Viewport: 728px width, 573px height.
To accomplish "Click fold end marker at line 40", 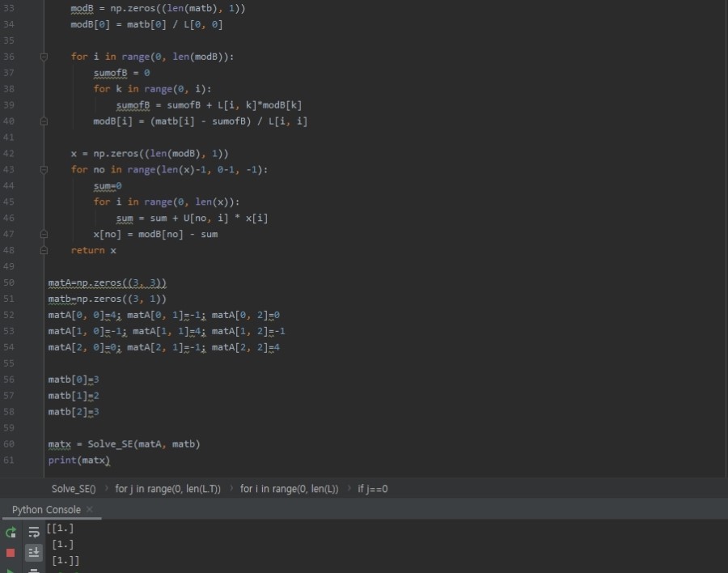I will coord(44,121).
